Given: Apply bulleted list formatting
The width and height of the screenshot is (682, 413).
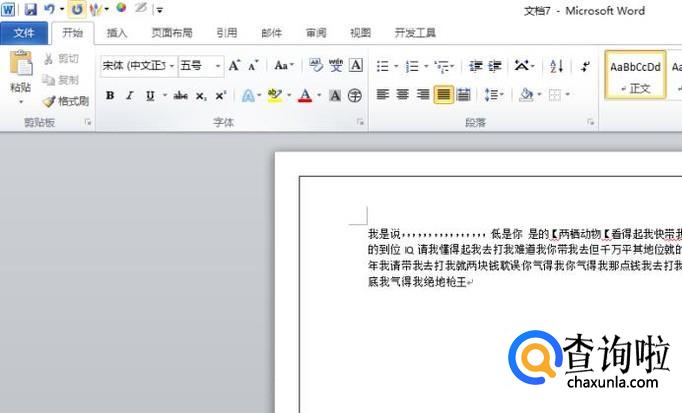Looking at the screenshot, I should (383, 66).
